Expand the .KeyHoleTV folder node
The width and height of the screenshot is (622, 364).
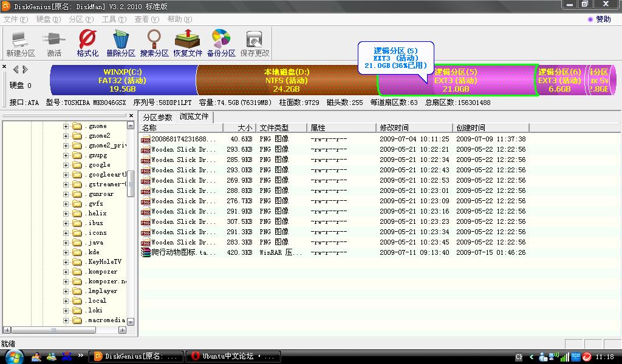pos(66,262)
